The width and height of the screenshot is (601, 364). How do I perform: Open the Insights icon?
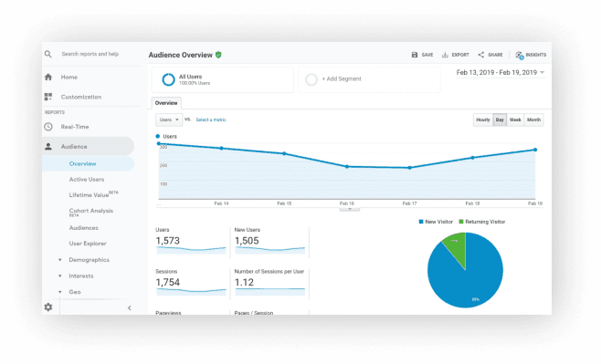point(520,55)
